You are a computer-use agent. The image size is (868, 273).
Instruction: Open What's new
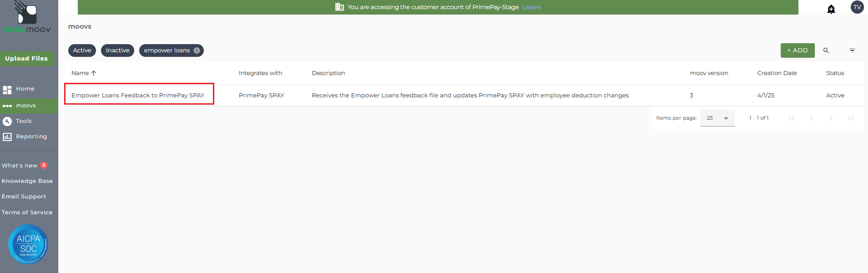point(20,166)
